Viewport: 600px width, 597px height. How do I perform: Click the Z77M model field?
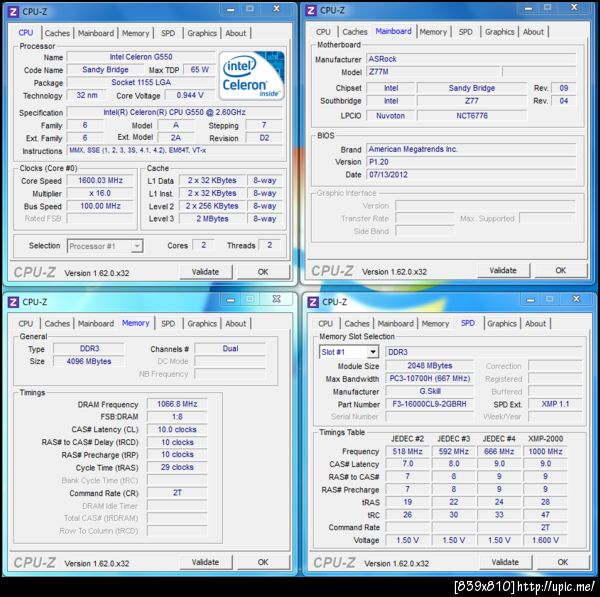tap(433, 72)
